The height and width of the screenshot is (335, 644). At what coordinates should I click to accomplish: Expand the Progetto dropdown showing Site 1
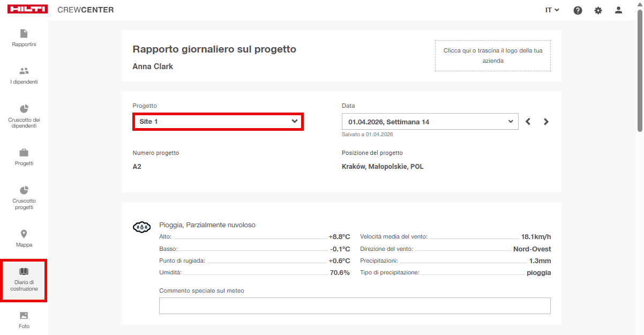point(218,122)
